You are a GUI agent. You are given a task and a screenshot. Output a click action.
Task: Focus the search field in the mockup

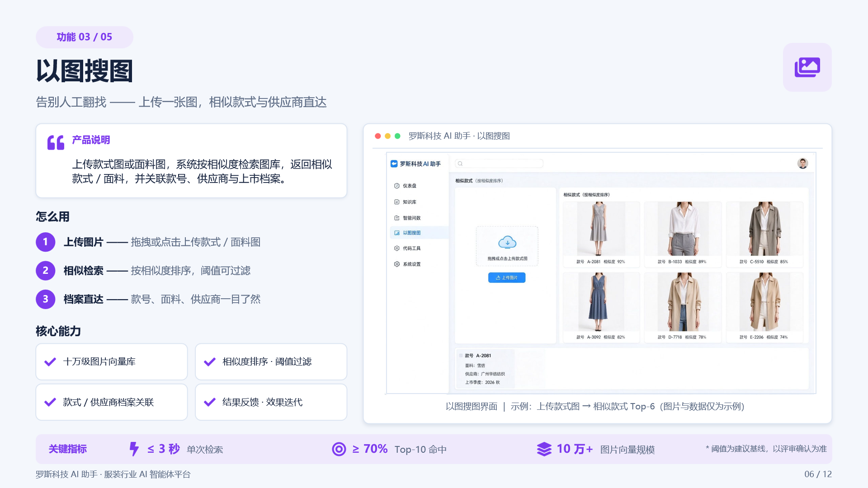(499, 164)
